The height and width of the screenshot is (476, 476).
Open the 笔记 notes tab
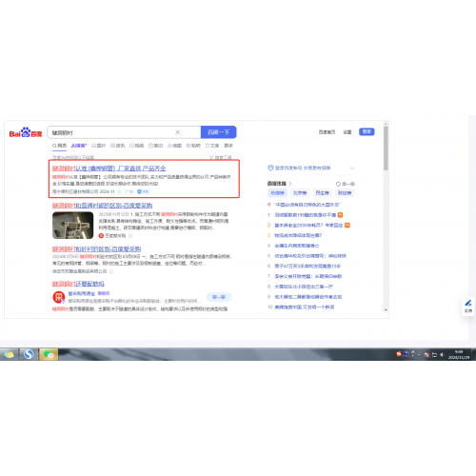[156, 146]
